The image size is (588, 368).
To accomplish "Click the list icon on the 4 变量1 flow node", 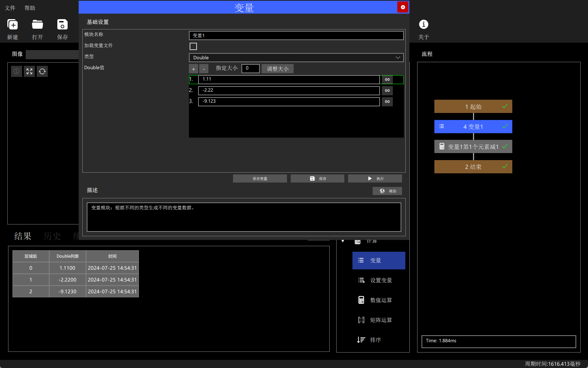I will tap(441, 126).
